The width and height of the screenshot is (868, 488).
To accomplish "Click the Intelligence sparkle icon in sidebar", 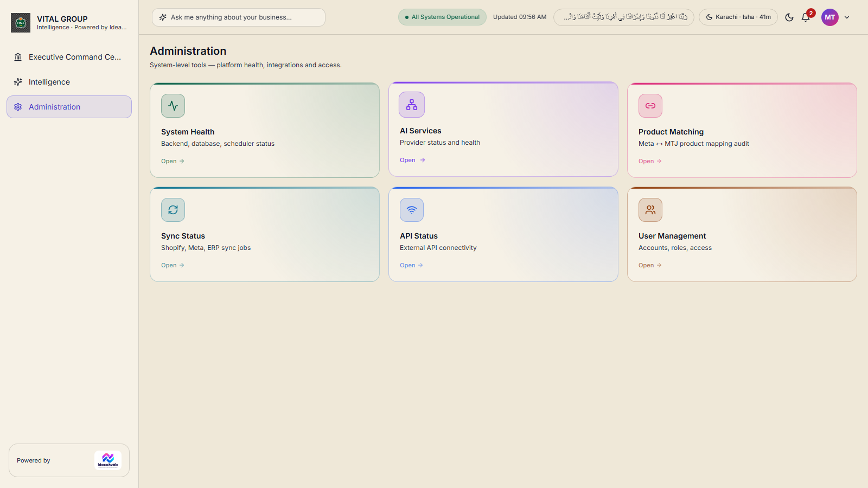I will [x=18, y=82].
